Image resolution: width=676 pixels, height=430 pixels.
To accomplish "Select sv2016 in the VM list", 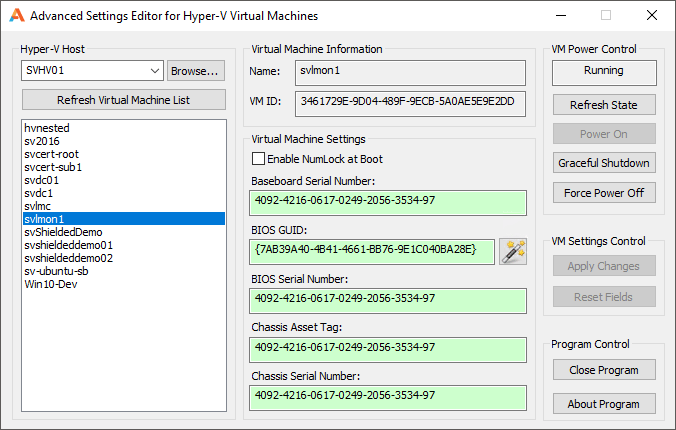I will 124,141.
